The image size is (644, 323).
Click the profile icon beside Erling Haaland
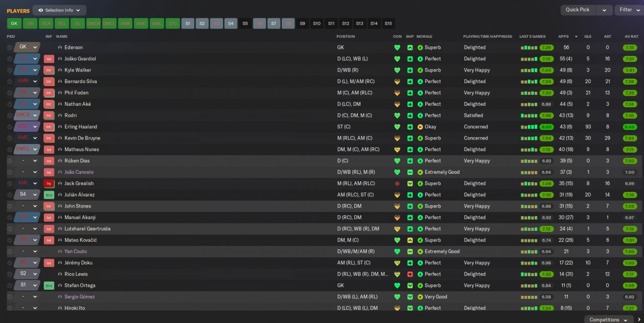click(60, 127)
